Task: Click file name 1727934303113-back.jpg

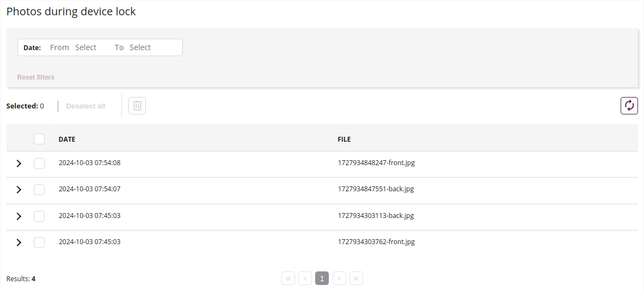Action: (x=376, y=215)
